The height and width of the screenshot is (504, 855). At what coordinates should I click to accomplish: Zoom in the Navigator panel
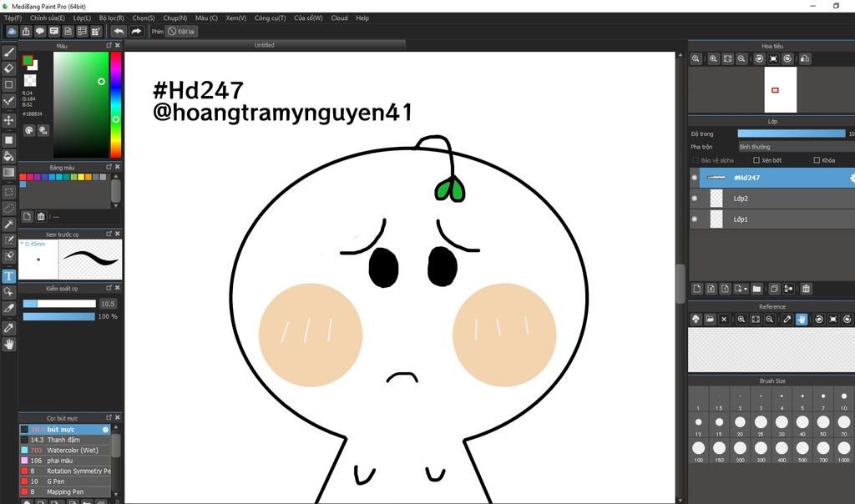point(713,59)
